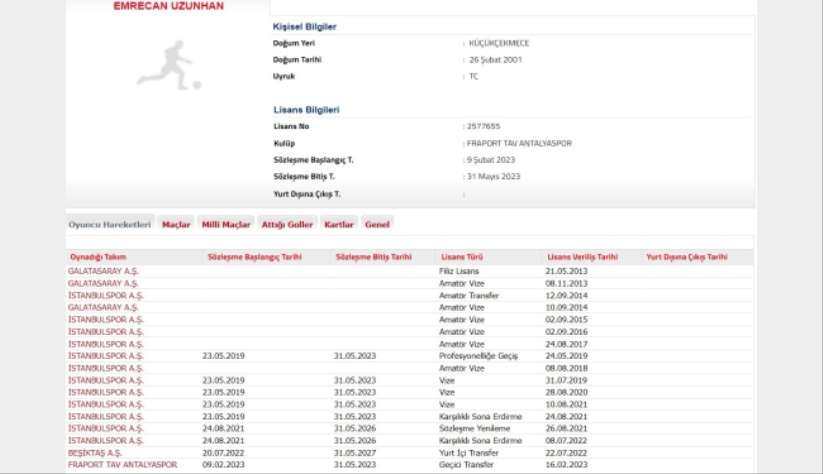This screenshot has height=474, width=823.
Task: Open İSTANBULSPOR A.Ş. link dated 28.08.2020
Action: (105, 392)
